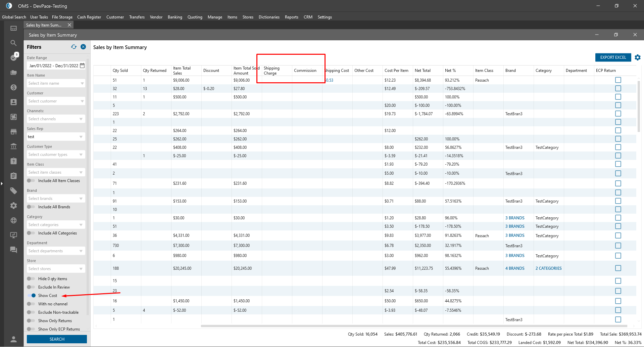Enable Exclude Non-trackable switch
The width and height of the screenshot is (644, 347).
[31, 312]
